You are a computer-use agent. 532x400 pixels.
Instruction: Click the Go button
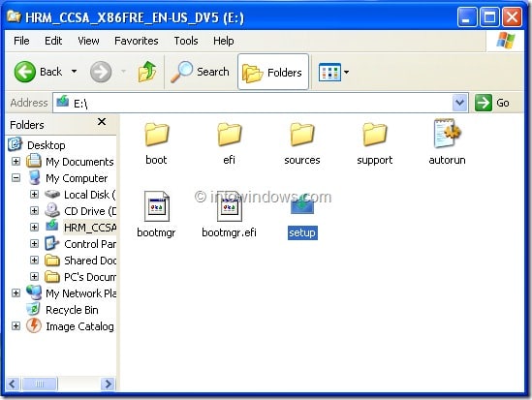coord(492,103)
